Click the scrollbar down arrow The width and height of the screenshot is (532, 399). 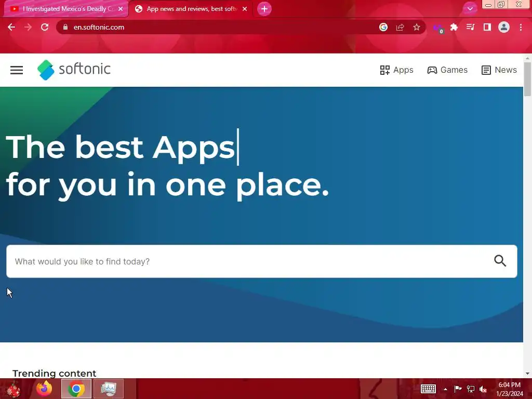click(x=527, y=374)
